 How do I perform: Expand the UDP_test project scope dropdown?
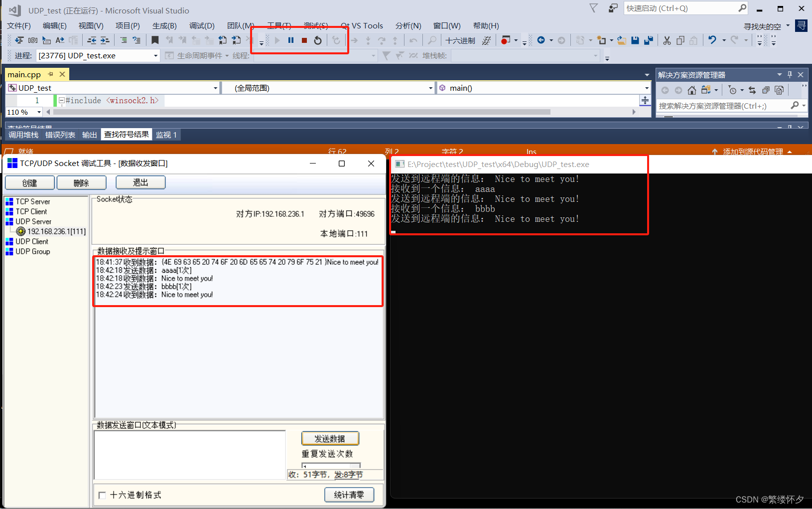[215, 88]
